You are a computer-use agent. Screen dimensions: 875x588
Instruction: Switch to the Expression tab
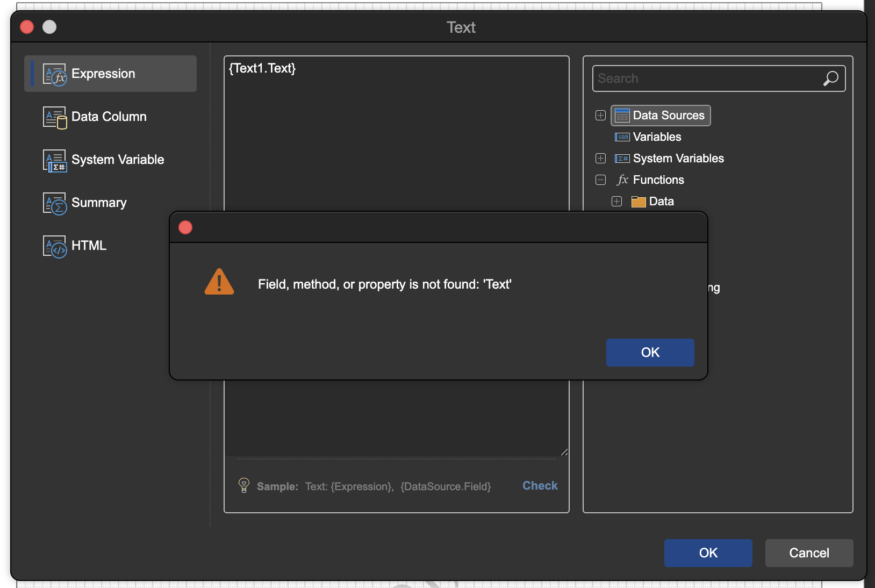(x=110, y=74)
